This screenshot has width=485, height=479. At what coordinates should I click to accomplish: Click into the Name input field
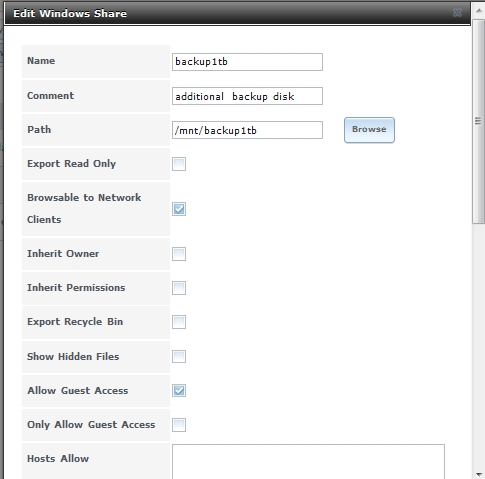(247, 62)
